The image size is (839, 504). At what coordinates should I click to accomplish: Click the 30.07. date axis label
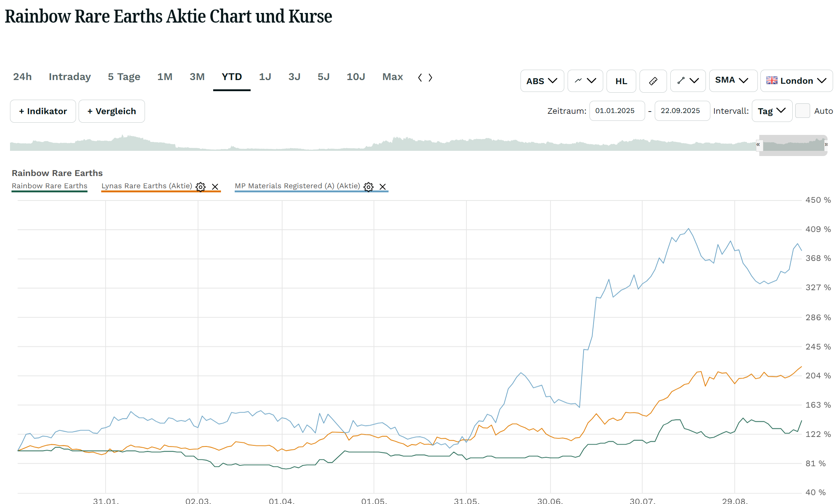pyautogui.click(x=643, y=501)
